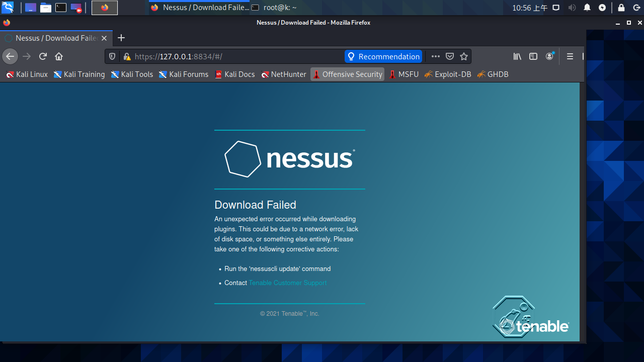Click the session power button in panel
The height and width of the screenshot is (362, 644).
pyautogui.click(x=636, y=8)
